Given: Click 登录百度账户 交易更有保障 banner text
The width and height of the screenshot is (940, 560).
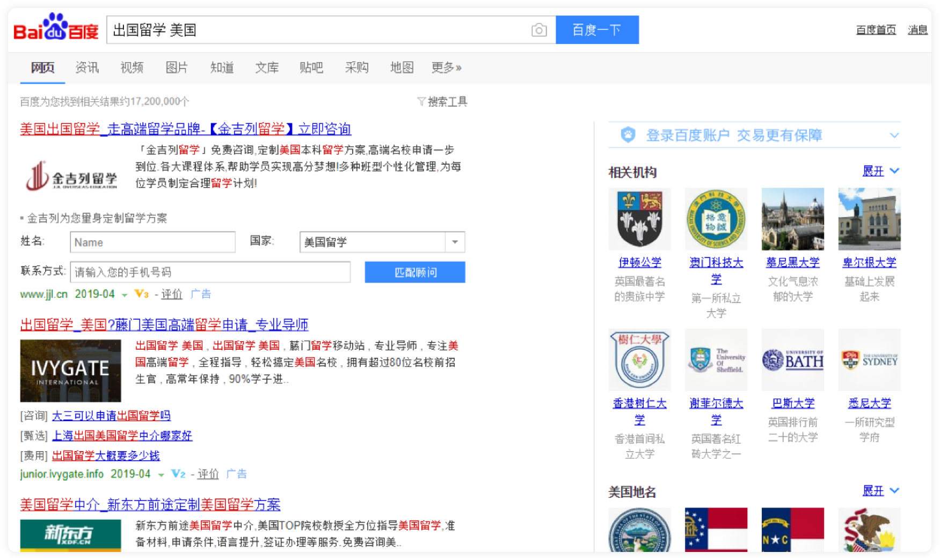Looking at the screenshot, I should 734,135.
